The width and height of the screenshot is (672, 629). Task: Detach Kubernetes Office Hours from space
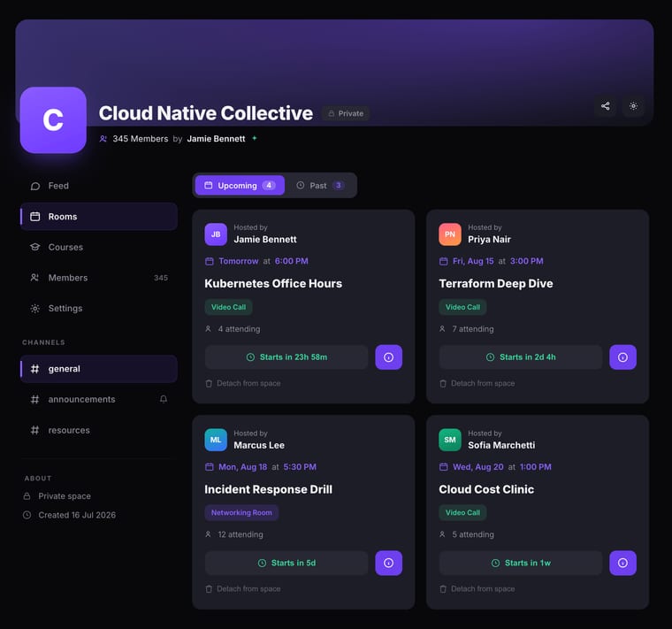[x=243, y=383]
